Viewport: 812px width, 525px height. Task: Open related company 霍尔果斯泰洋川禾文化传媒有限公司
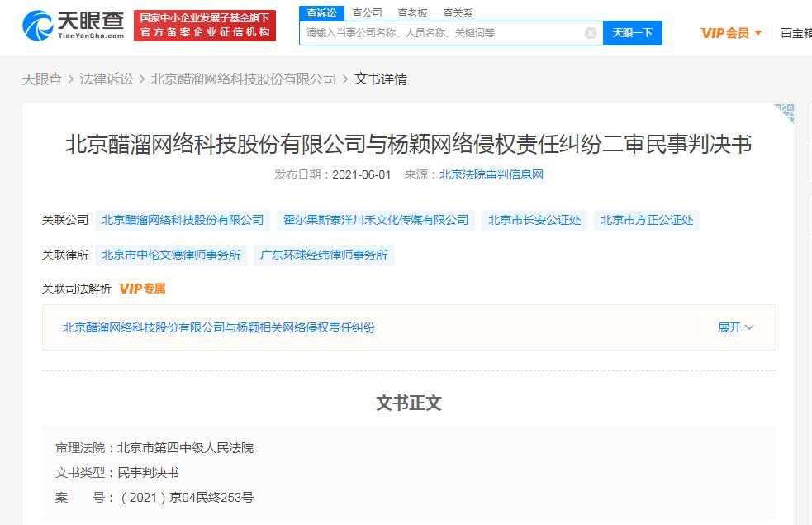point(376,220)
